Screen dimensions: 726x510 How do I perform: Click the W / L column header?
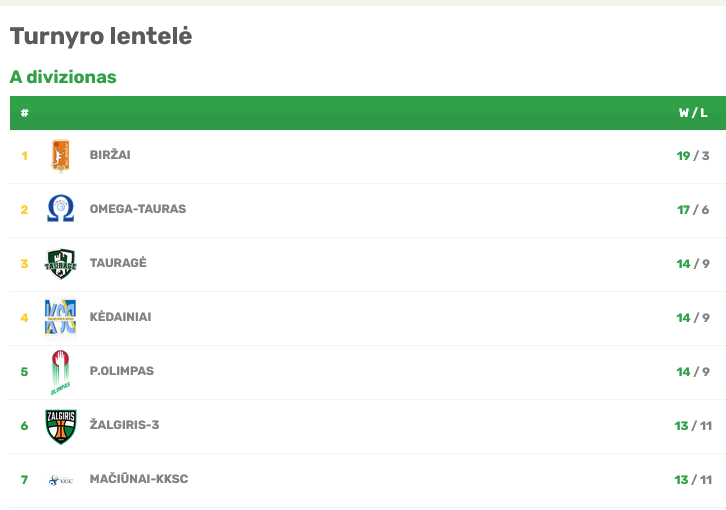[x=693, y=113]
